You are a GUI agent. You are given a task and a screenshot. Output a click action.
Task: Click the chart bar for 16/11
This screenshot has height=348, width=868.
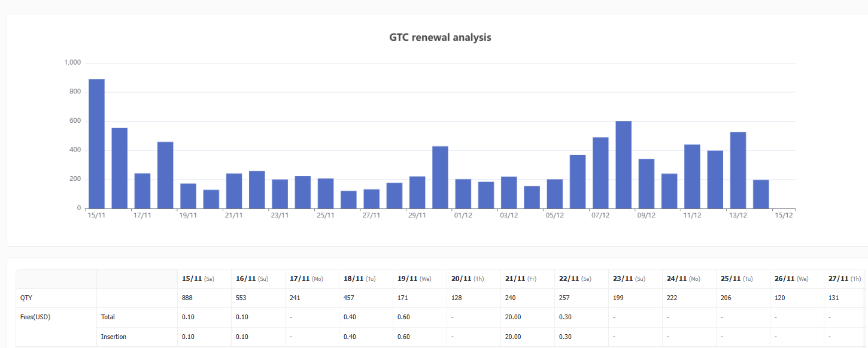[x=119, y=168]
